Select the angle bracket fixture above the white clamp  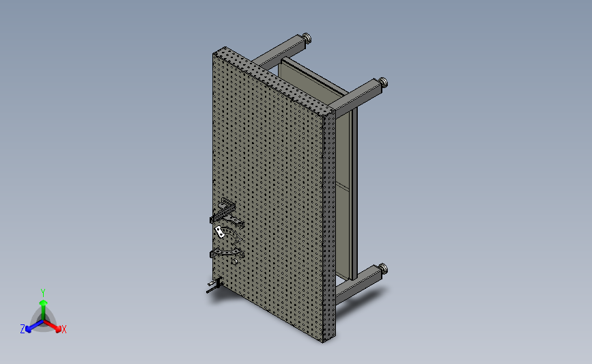pyautogui.click(x=223, y=211)
